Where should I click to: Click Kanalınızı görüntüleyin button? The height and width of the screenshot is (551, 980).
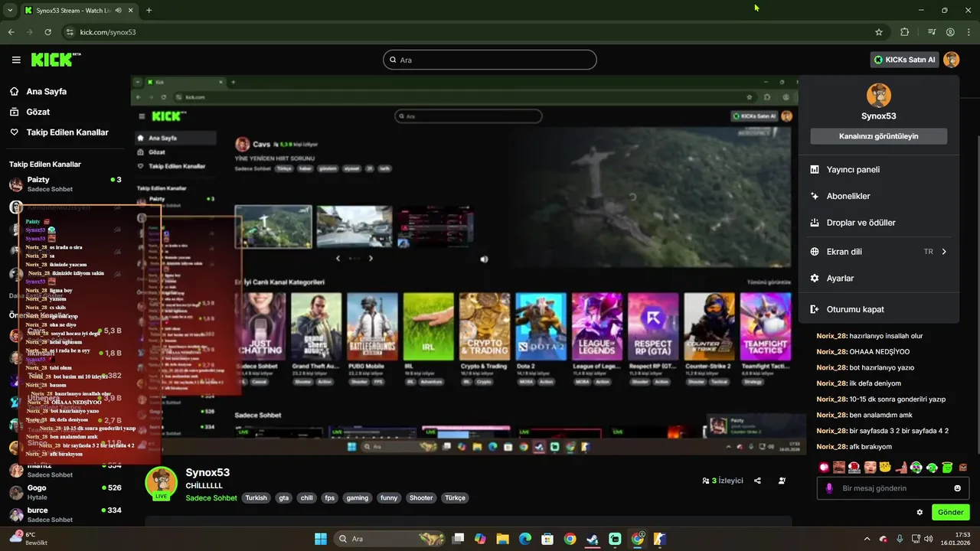[x=879, y=136]
